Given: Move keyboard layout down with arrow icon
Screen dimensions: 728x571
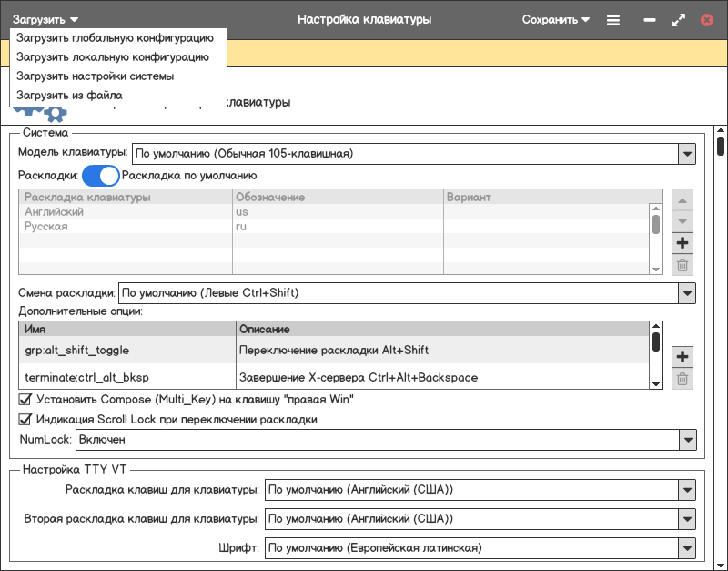Looking at the screenshot, I should (682, 221).
